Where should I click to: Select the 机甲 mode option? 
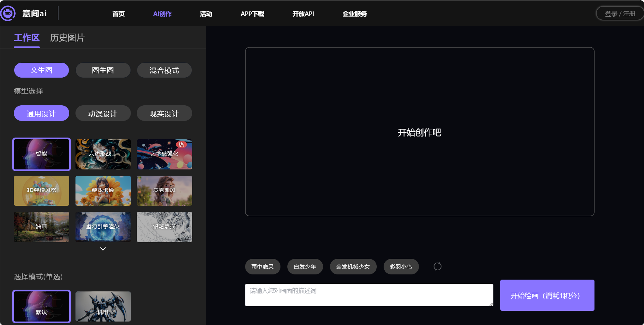click(x=103, y=306)
